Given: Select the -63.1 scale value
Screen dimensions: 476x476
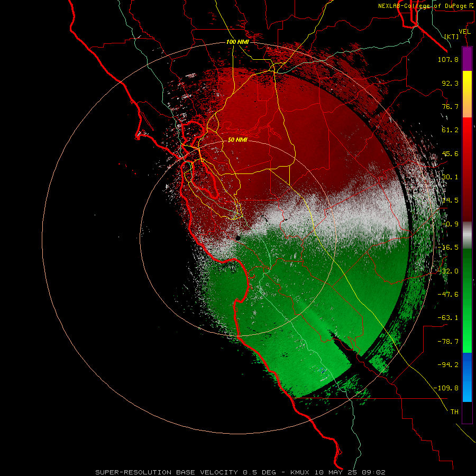Looking at the screenshot, I should [448, 318].
